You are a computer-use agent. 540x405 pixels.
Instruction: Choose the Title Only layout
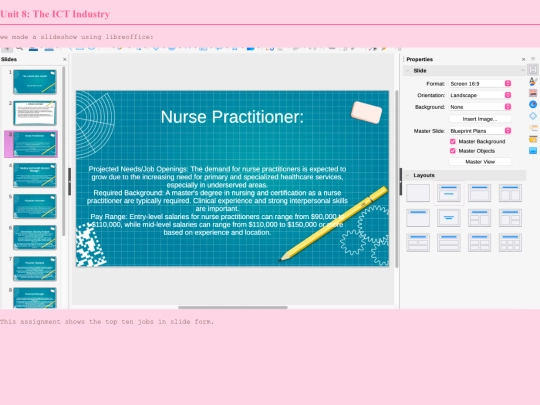coord(418,218)
